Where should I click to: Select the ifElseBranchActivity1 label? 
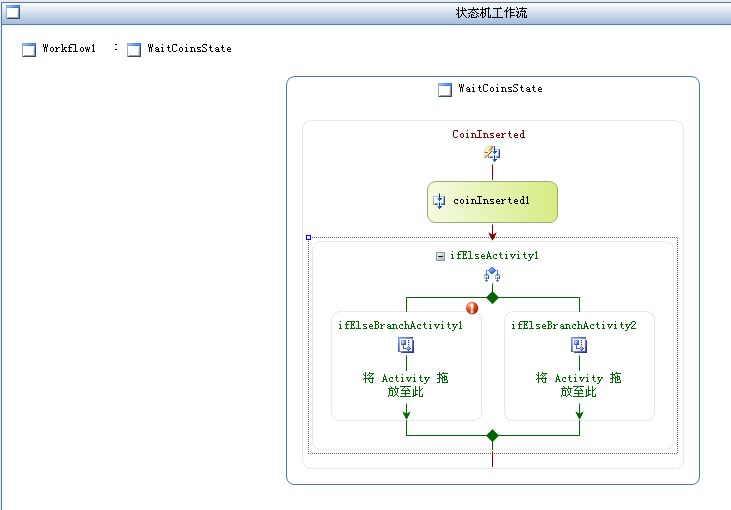click(400, 325)
